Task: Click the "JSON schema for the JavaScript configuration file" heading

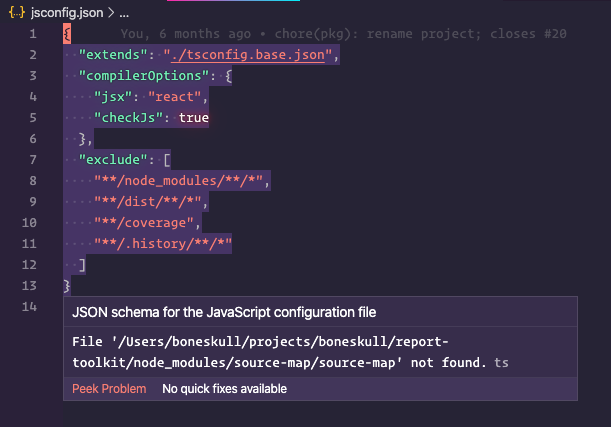Action: coord(224,312)
